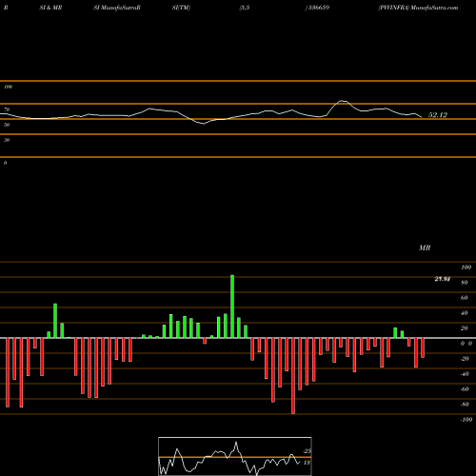476x476 pixels.
Task: Click the RSI 70 axis label
Action: (7, 109)
